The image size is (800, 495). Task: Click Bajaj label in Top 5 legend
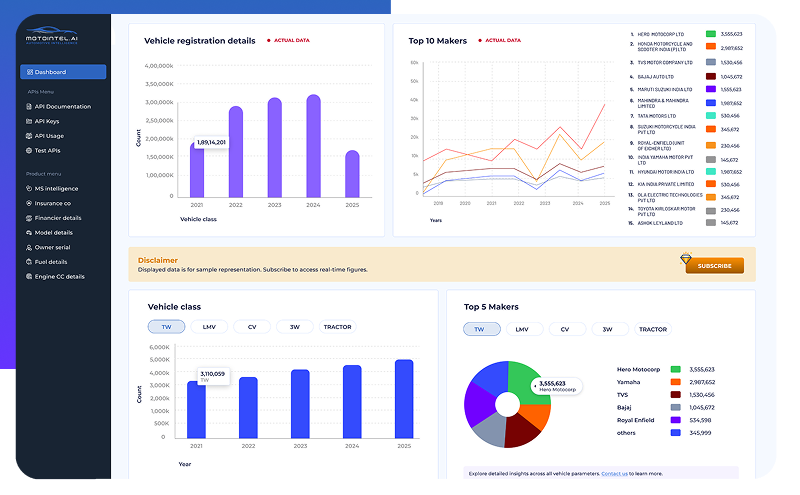[x=624, y=408]
